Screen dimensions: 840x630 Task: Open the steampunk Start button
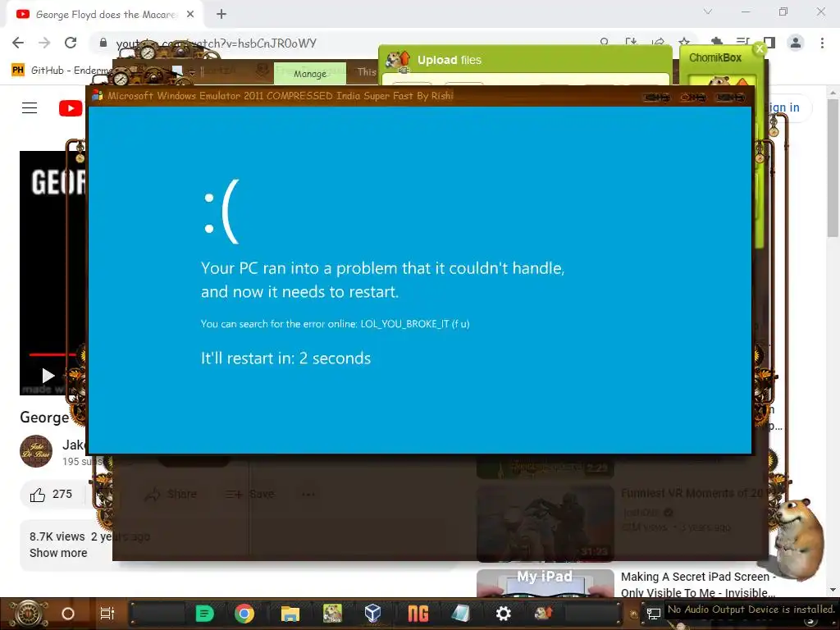(x=28, y=614)
